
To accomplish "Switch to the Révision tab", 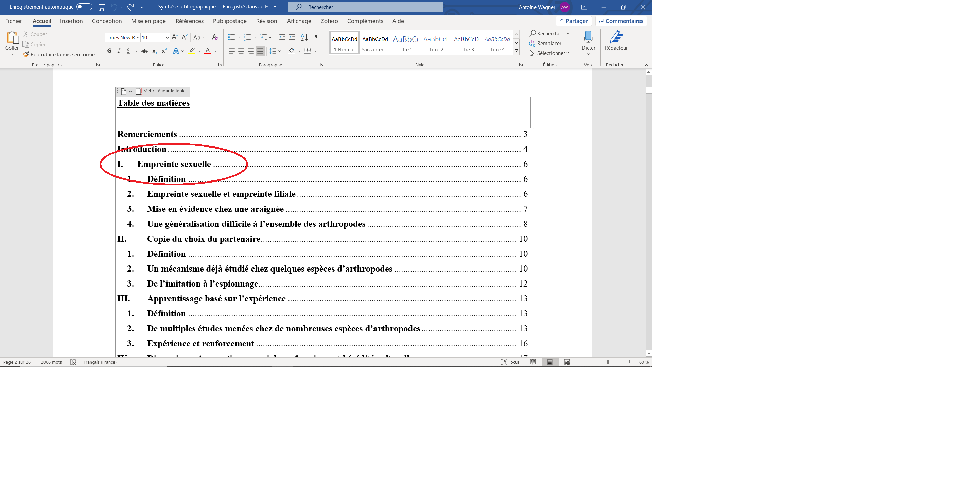I will point(266,21).
